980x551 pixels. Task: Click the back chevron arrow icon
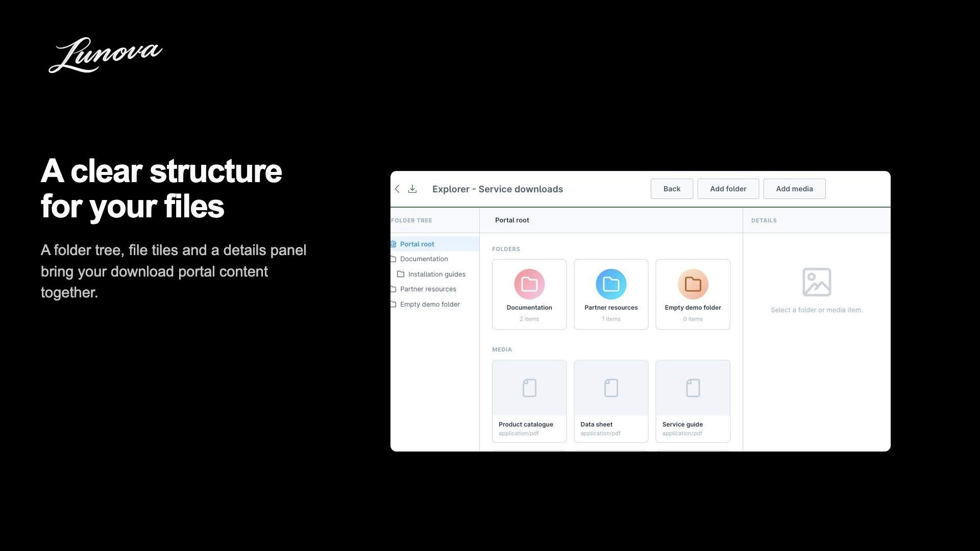coord(397,189)
